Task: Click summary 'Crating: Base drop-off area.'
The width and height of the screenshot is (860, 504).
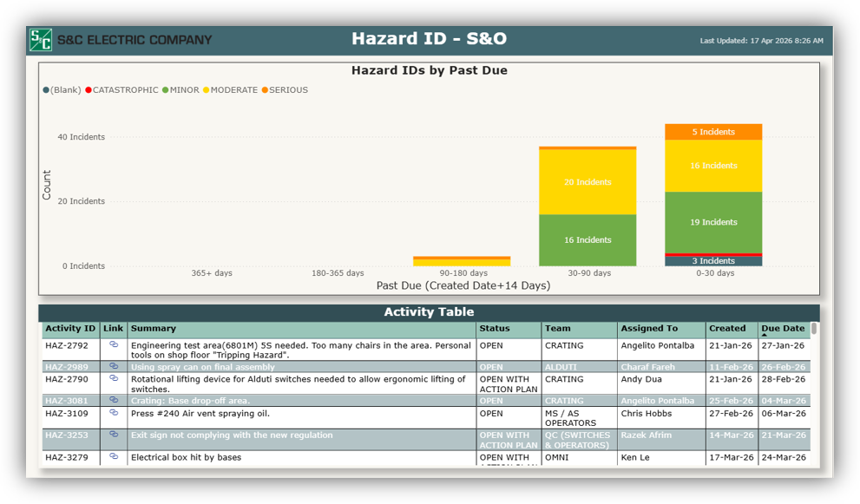Action: tap(190, 401)
